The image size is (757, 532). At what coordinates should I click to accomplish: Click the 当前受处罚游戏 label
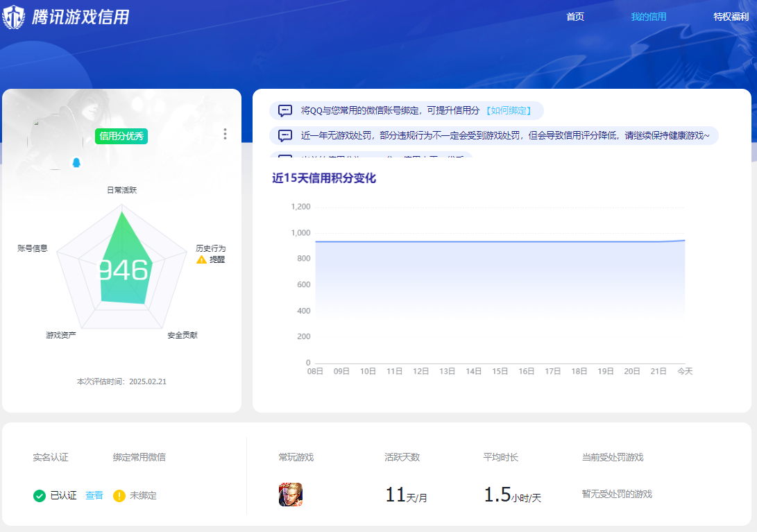(x=613, y=457)
